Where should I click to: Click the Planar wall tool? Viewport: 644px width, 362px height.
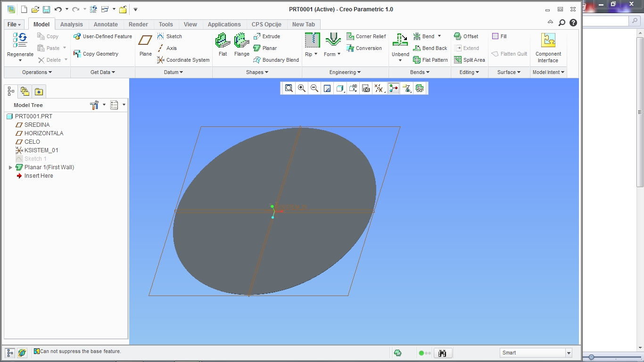click(265, 48)
